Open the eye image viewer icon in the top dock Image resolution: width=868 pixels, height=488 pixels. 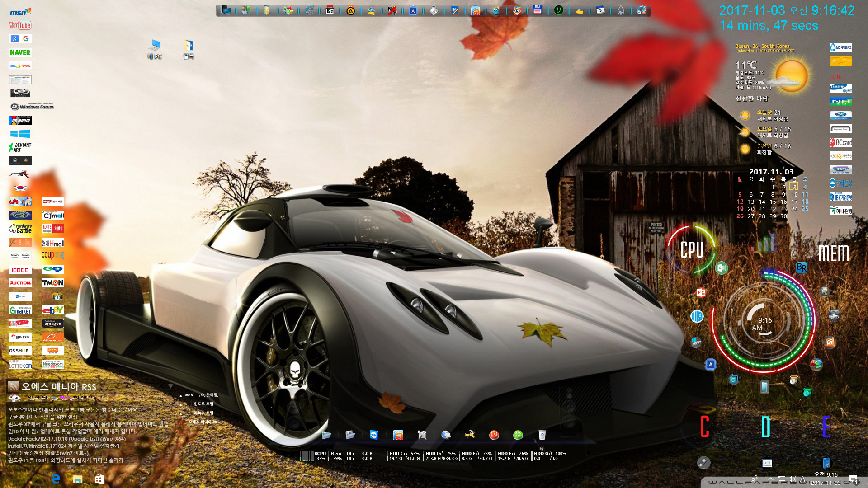517,10
